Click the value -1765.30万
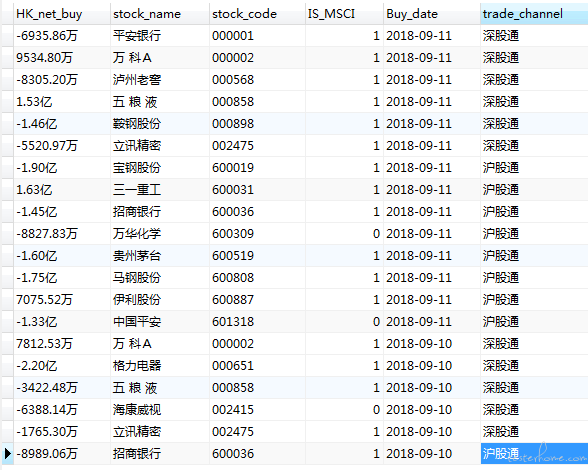The height and width of the screenshot is (470, 588). point(47,432)
